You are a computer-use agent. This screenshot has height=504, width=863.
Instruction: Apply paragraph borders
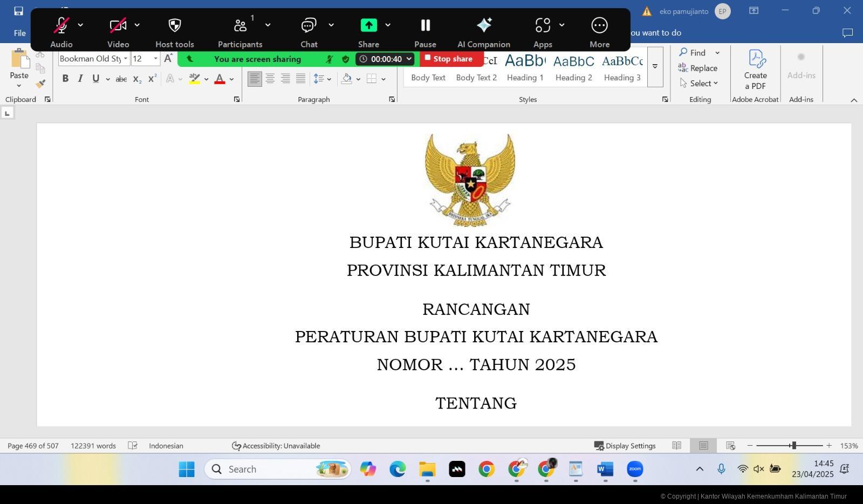click(372, 79)
